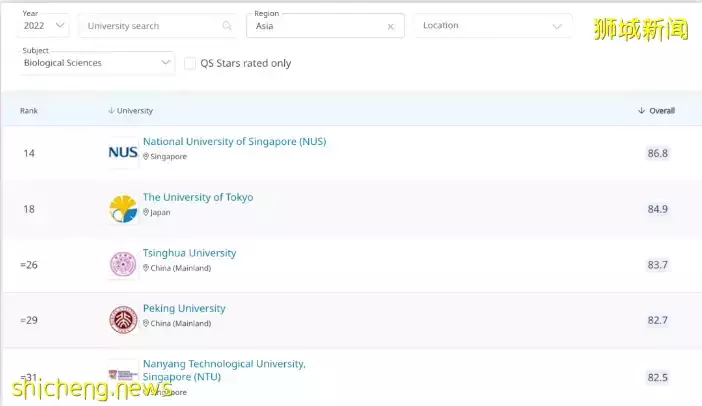Click the Peking University emblem

pyautogui.click(x=123, y=320)
